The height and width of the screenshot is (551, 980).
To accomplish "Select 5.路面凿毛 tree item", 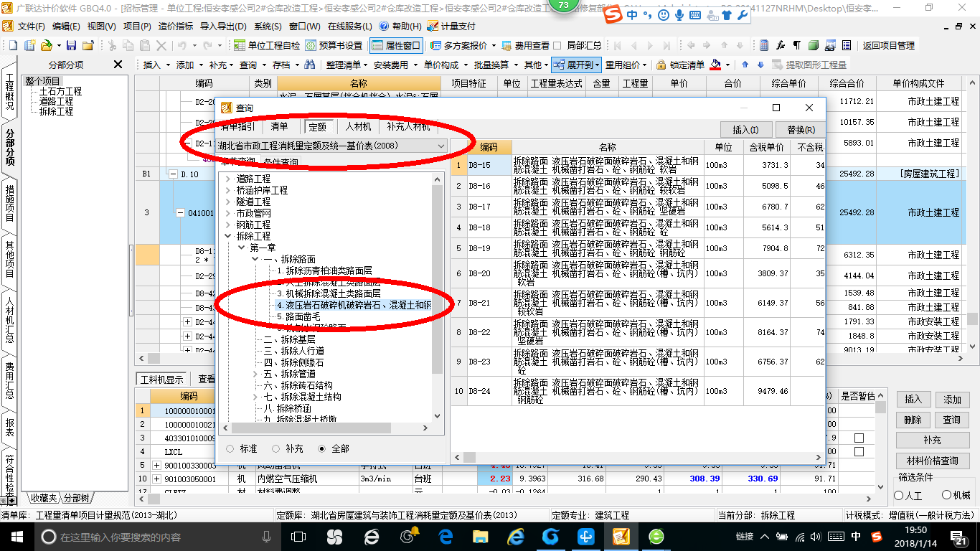I will click(x=299, y=316).
